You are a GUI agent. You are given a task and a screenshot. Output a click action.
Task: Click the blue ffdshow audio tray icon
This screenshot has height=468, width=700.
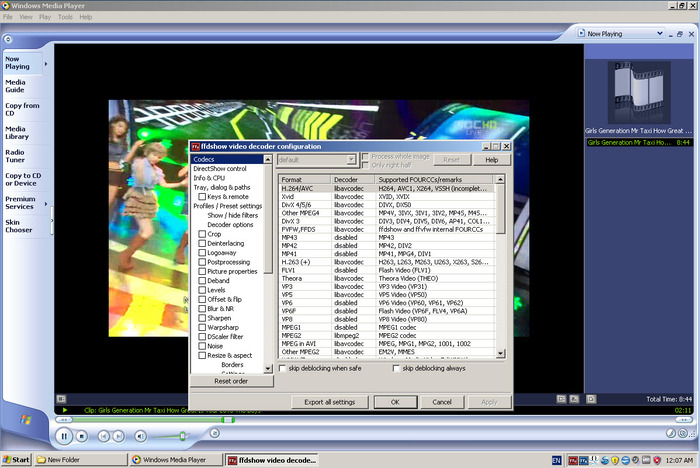coord(583,460)
